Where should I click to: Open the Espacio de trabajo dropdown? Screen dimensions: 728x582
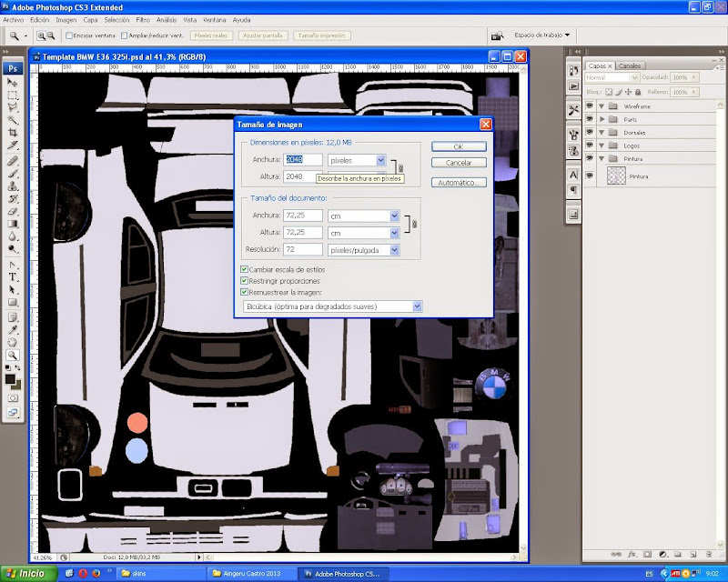click(541, 35)
